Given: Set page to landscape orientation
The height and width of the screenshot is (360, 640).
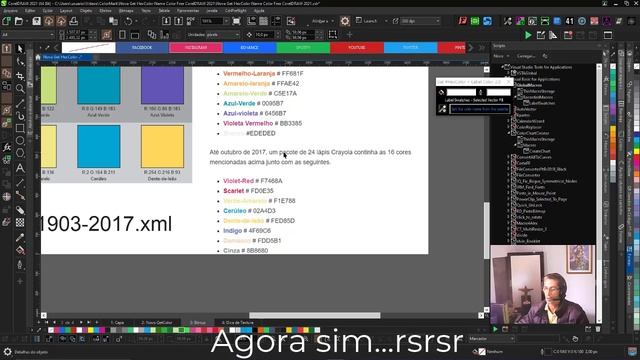Looking at the screenshot, I should pyautogui.click(x=135, y=35).
